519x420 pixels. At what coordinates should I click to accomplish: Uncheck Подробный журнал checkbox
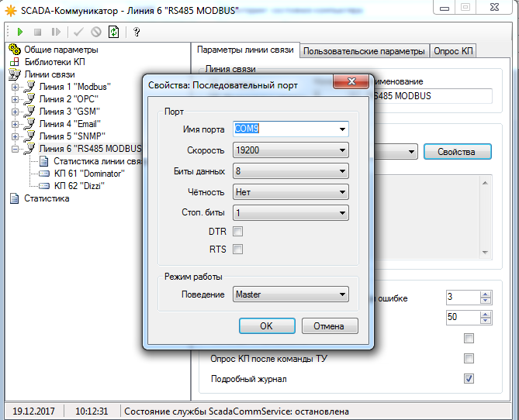[469, 379]
